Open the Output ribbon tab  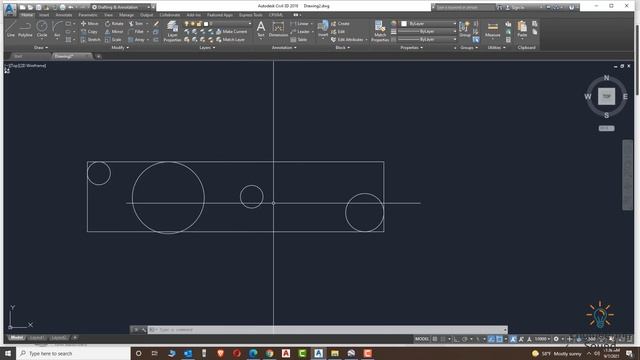coord(147,15)
